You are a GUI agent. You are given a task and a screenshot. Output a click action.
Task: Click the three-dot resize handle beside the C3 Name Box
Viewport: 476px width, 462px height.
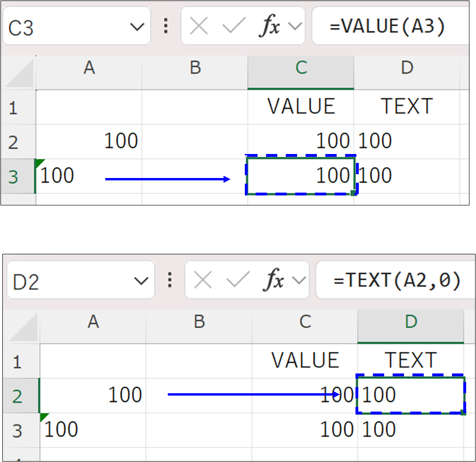166,27
